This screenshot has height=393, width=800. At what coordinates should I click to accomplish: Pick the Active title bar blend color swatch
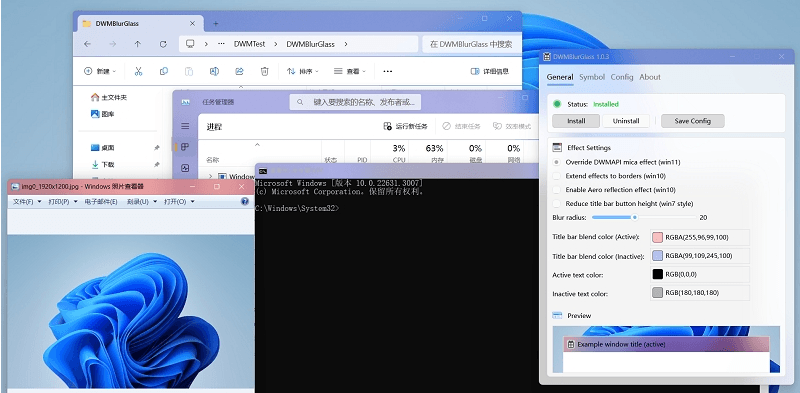point(658,237)
